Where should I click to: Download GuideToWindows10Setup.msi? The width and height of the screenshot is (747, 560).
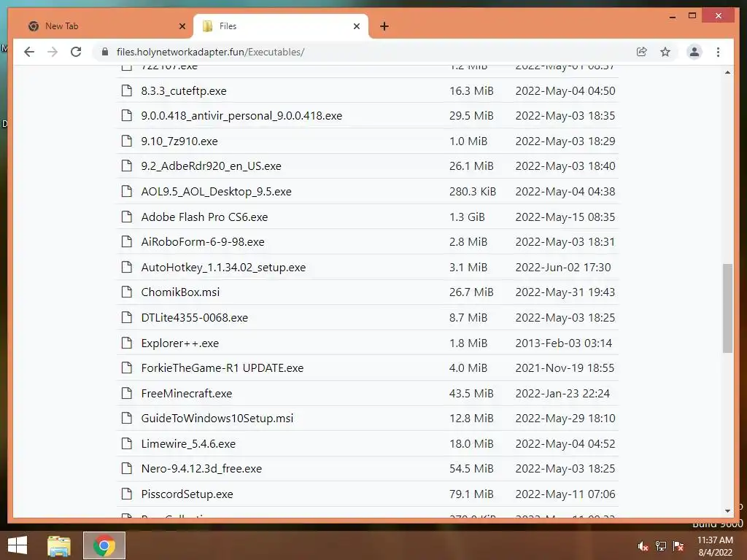pos(217,419)
